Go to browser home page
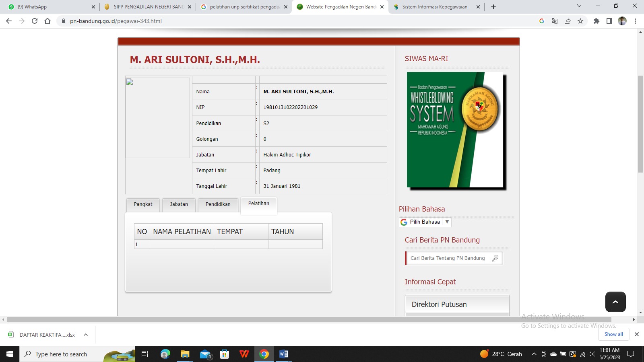The image size is (644, 362). (x=47, y=21)
